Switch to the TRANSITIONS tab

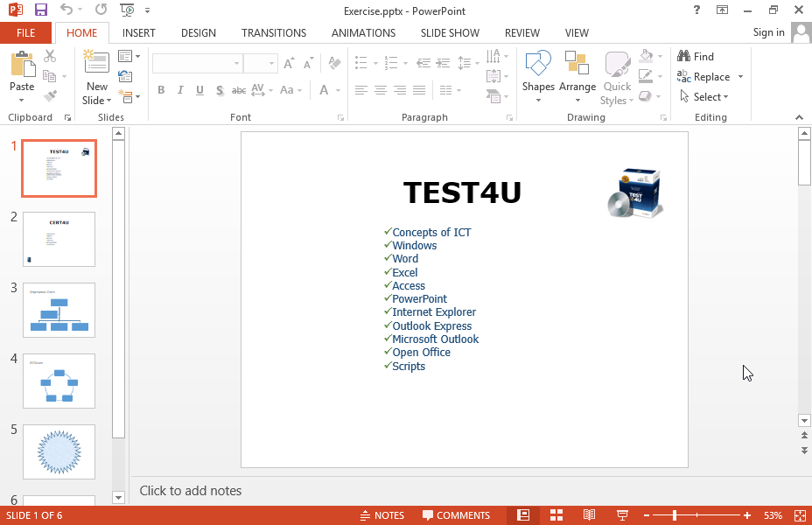tap(274, 33)
